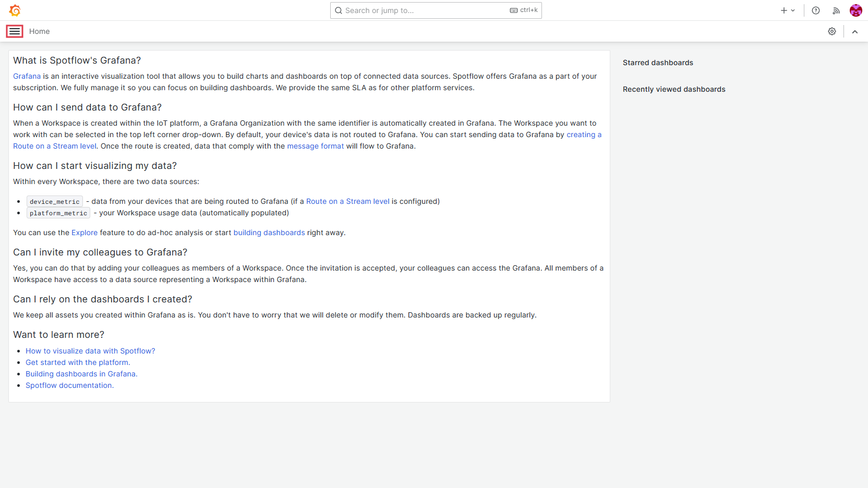
Task: Click 'Want to learn more?' heading
Action: pos(58,335)
